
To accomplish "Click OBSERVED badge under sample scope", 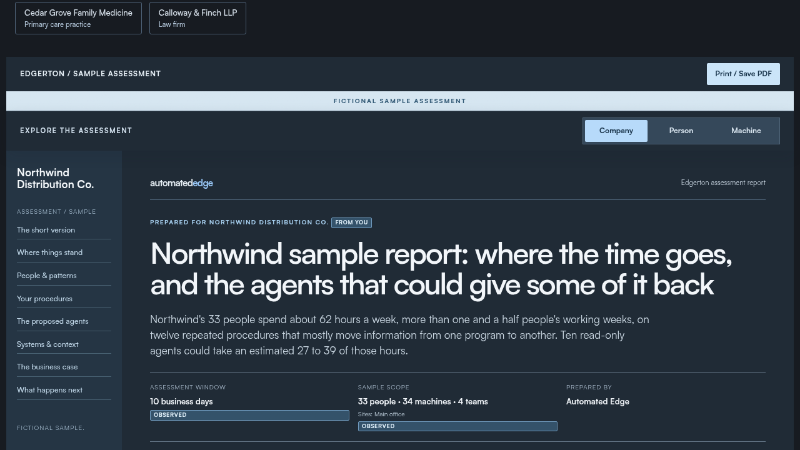I will click(458, 426).
